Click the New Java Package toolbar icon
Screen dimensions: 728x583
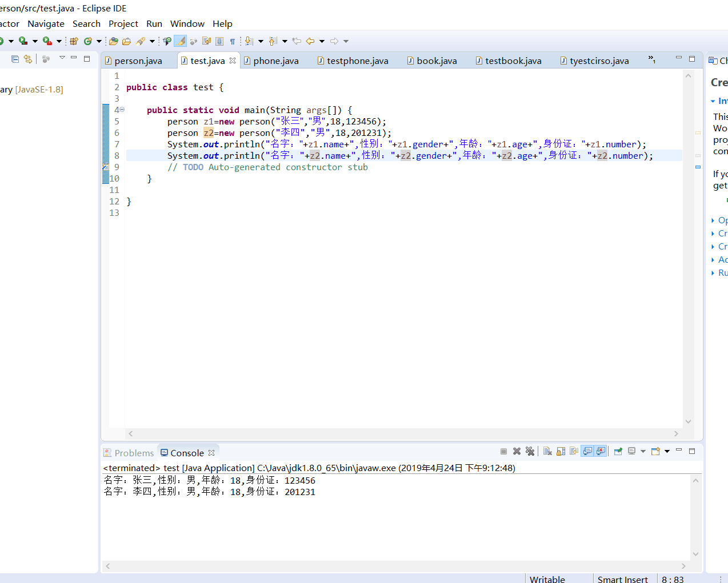pos(74,41)
